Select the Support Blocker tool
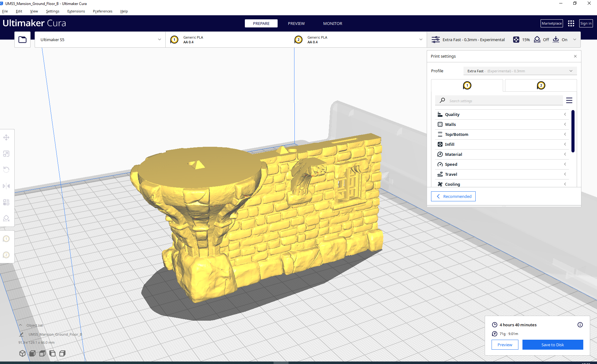 pyautogui.click(x=6, y=218)
